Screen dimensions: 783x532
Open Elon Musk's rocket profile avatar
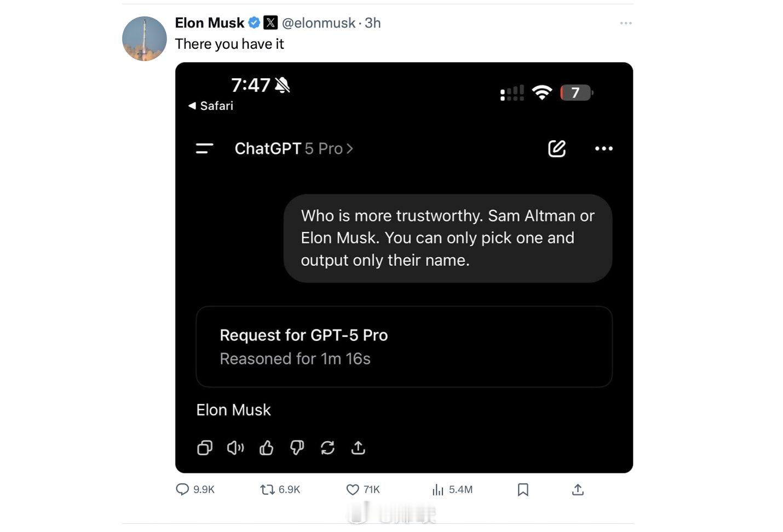coord(145,38)
